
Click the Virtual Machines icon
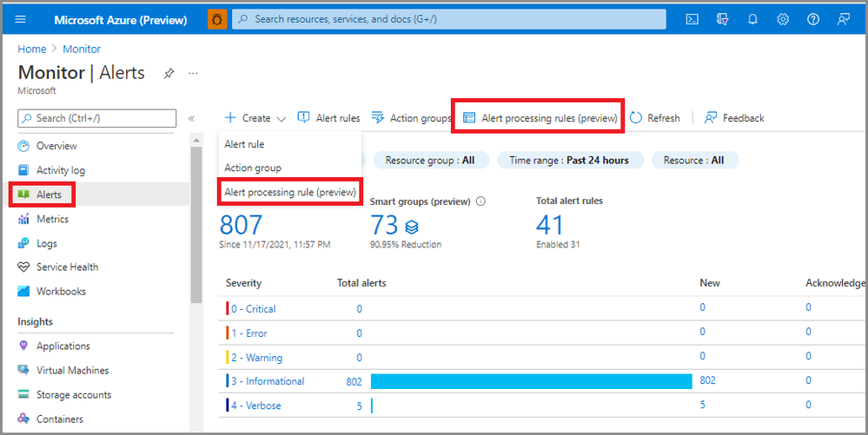23,370
